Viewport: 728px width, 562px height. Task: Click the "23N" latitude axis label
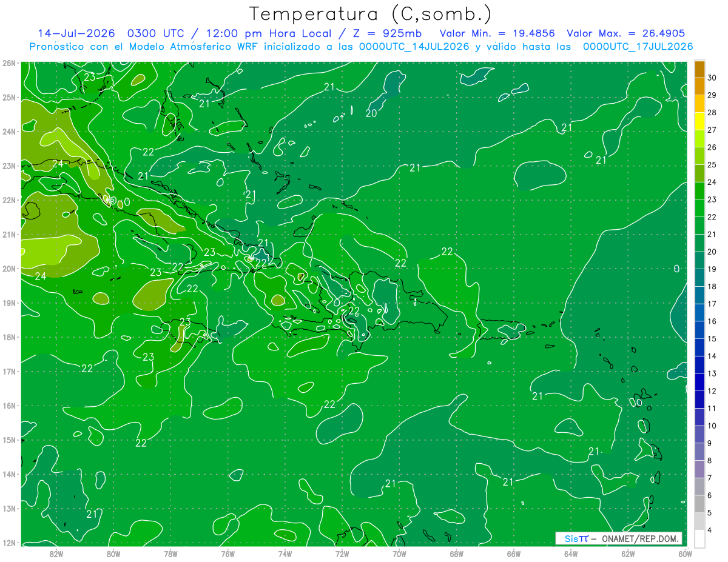pyautogui.click(x=8, y=166)
